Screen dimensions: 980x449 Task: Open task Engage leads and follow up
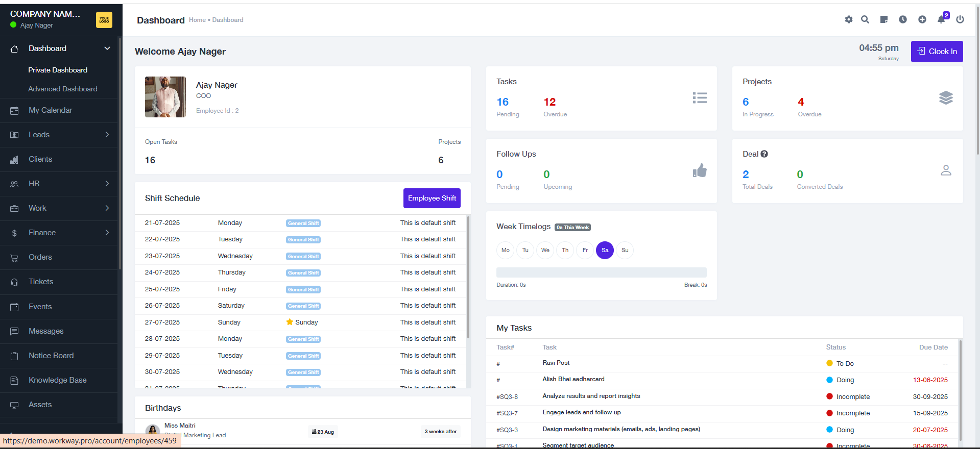[582, 412]
